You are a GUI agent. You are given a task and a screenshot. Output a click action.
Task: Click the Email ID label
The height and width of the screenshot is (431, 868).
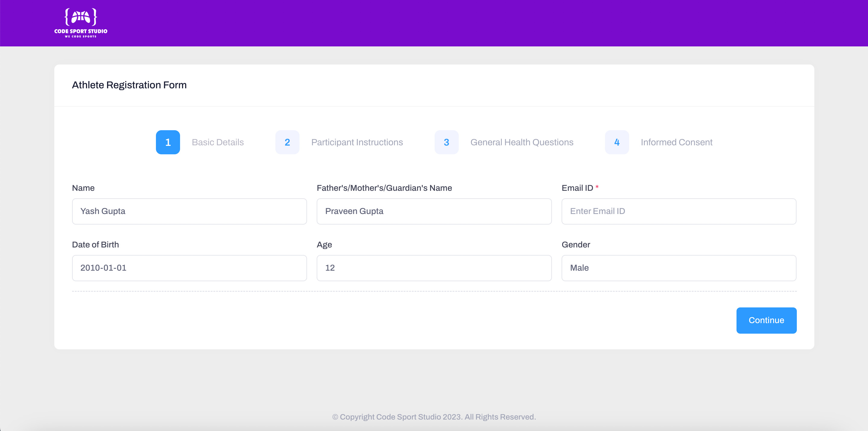[x=577, y=188]
